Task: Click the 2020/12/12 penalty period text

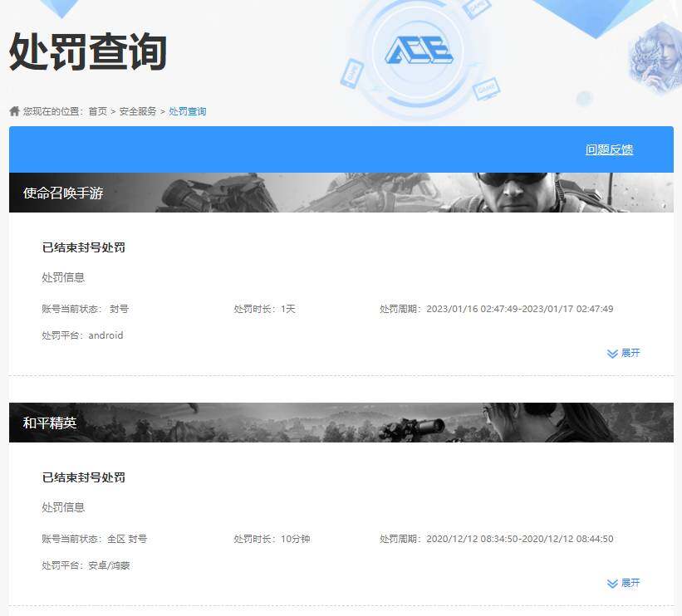Action: click(496, 539)
